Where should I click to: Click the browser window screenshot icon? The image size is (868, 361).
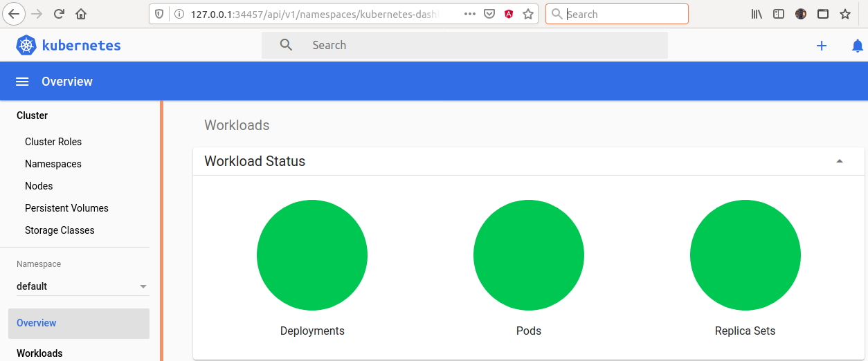(823, 14)
